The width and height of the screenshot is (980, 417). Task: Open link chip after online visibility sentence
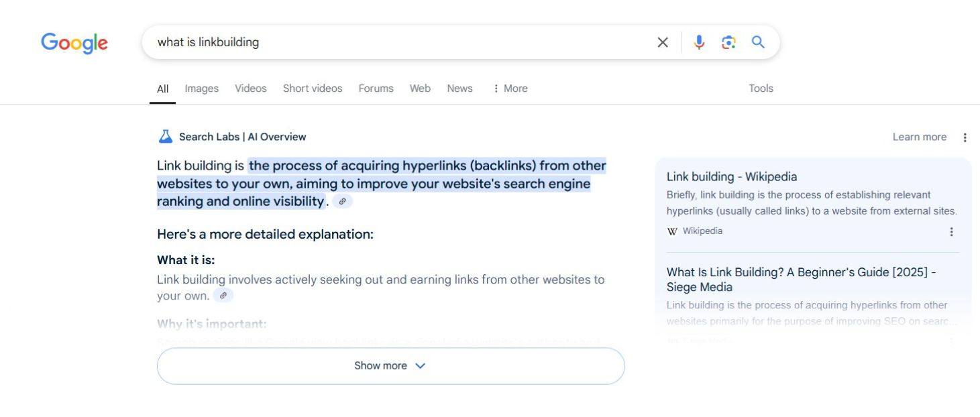(343, 201)
